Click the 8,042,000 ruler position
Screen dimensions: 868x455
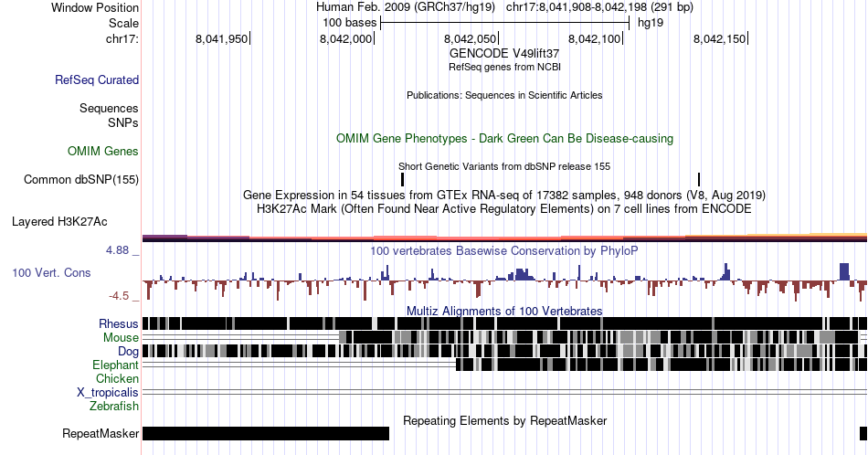click(346, 38)
